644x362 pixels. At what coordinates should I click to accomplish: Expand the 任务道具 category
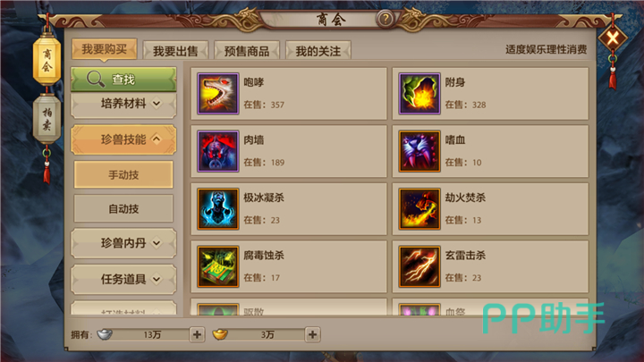point(123,279)
